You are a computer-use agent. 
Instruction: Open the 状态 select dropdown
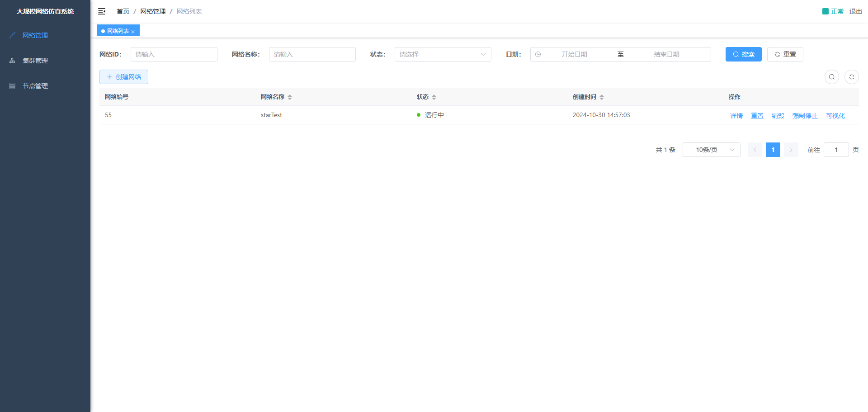point(443,54)
